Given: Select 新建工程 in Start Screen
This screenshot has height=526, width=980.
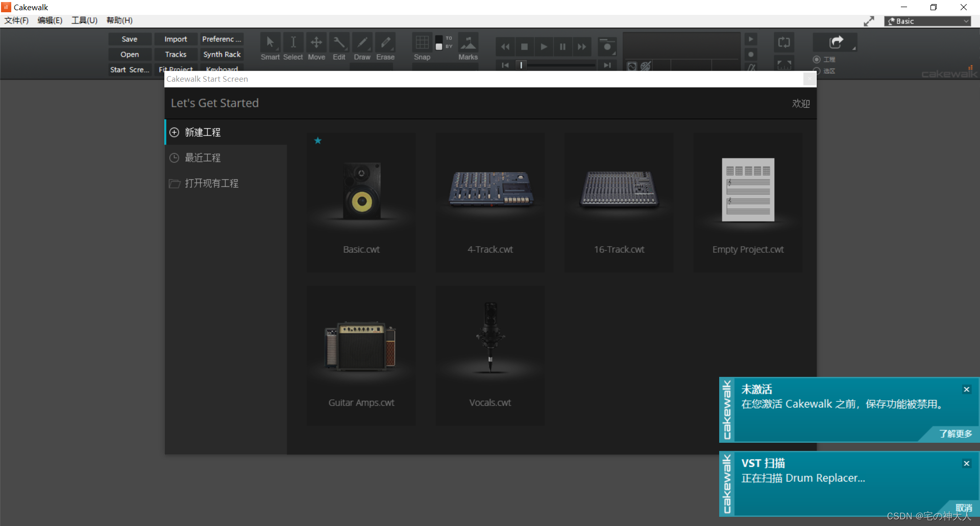Looking at the screenshot, I should 226,132.
